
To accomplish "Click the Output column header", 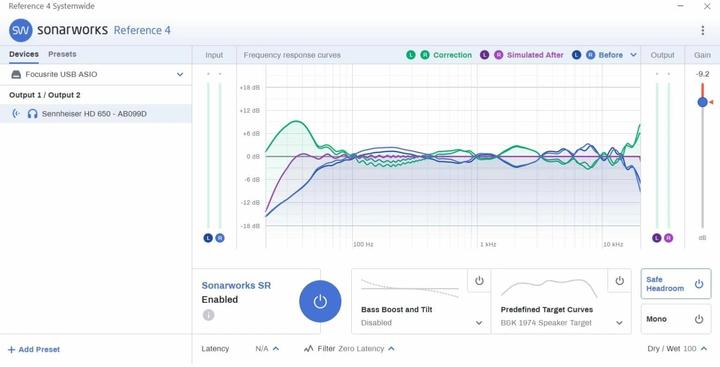I will [x=662, y=55].
